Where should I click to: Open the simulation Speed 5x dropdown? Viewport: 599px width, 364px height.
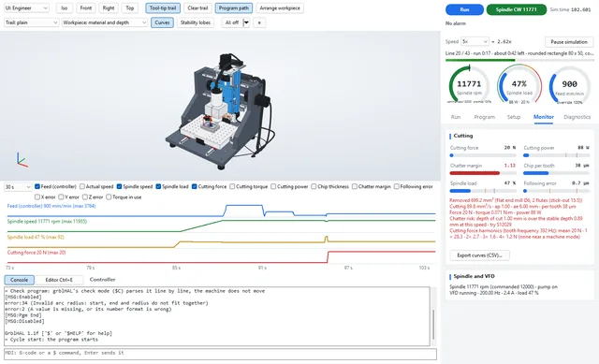pyautogui.click(x=475, y=41)
